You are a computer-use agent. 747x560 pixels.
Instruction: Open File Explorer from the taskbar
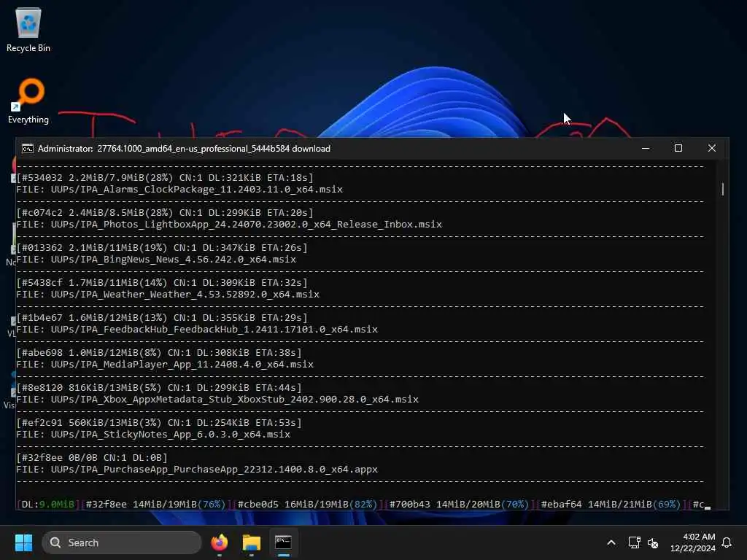[251, 542]
